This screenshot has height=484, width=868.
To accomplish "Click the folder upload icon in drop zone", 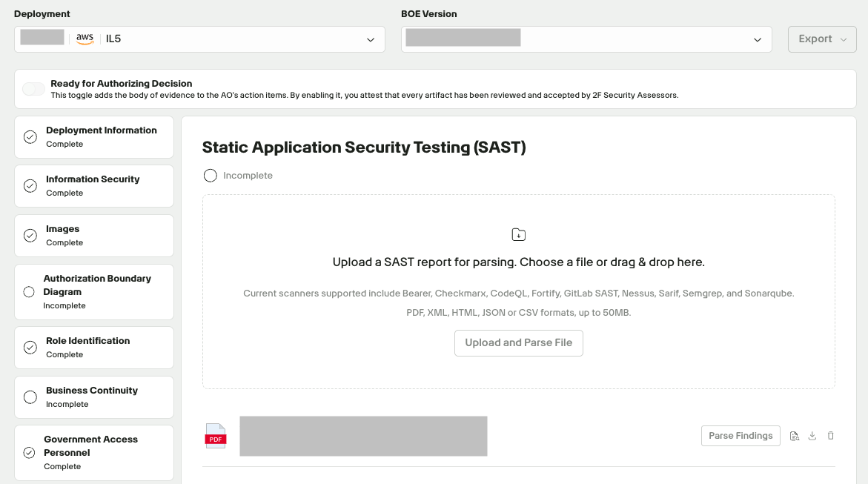I will tap(519, 235).
